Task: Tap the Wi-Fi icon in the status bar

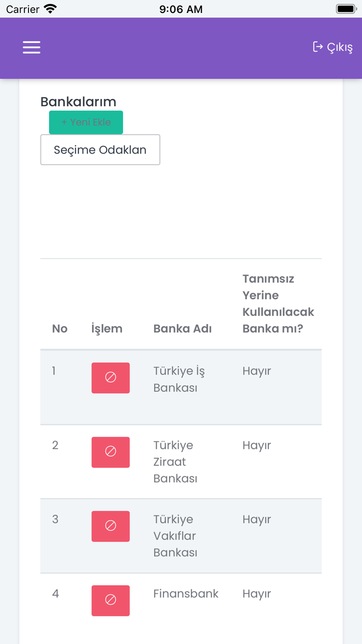Action: [x=50, y=9]
